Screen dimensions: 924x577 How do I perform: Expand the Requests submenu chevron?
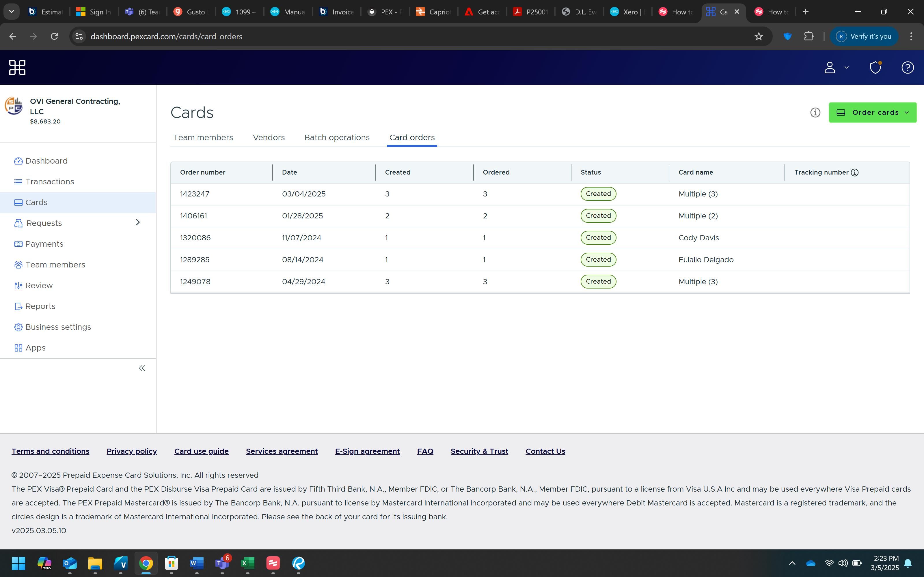(138, 222)
